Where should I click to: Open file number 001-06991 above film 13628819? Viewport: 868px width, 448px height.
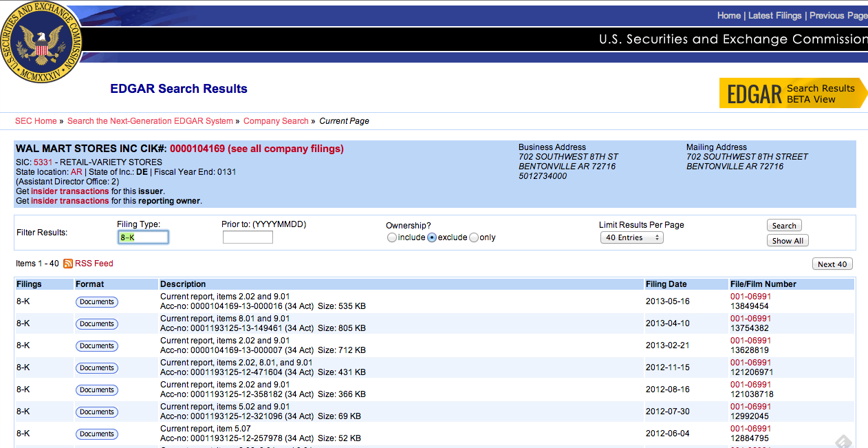(x=750, y=341)
